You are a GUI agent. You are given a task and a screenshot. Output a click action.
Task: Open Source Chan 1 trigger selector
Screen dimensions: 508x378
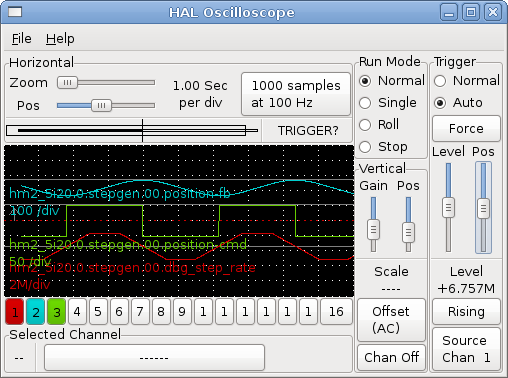(x=466, y=349)
